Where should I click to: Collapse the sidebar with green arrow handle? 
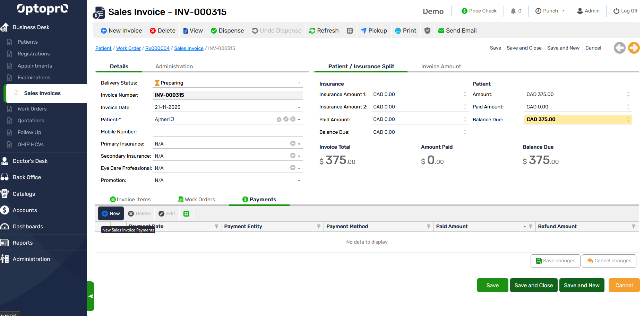91,296
